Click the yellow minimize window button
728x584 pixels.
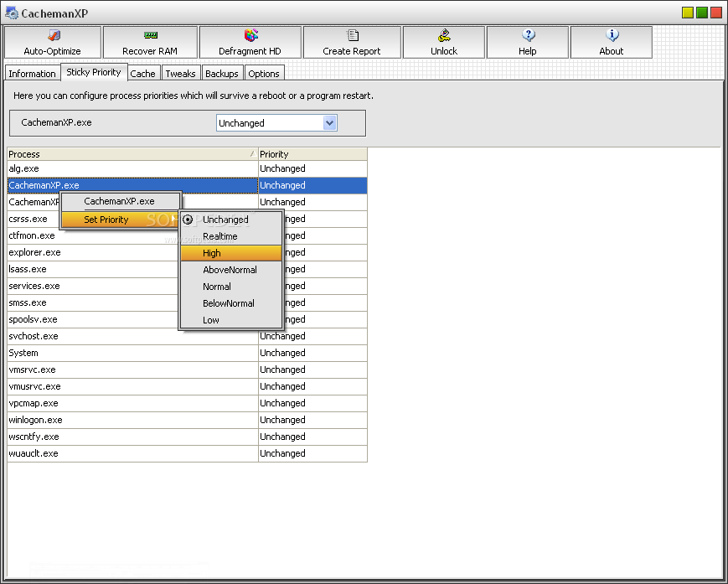[x=688, y=13]
